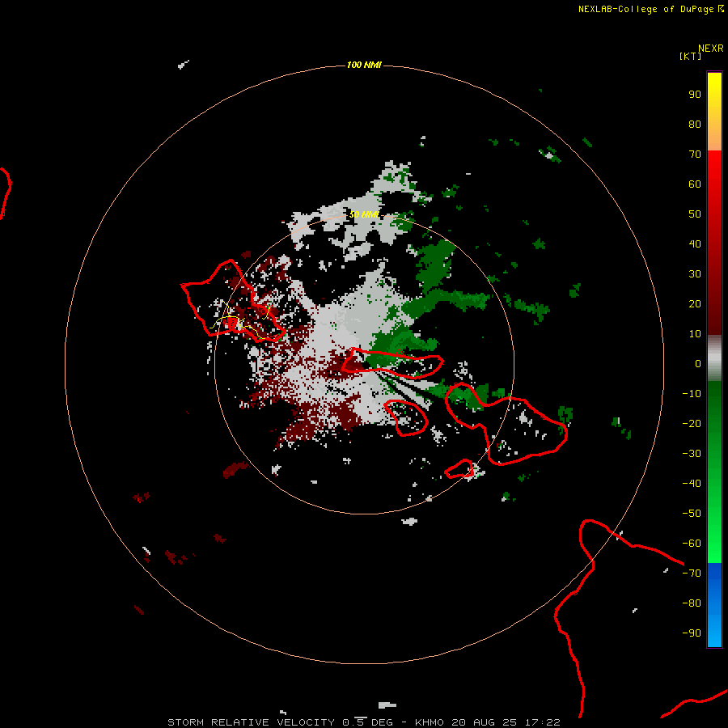Click the 17:22 timestamp in the footer

point(542,722)
